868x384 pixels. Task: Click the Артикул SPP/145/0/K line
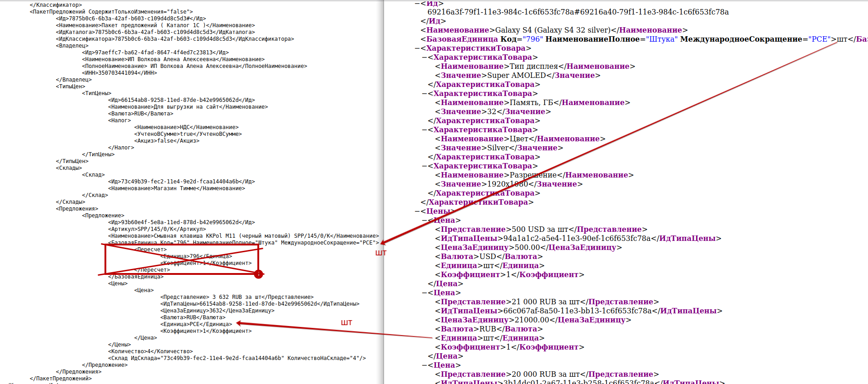[157, 229]
